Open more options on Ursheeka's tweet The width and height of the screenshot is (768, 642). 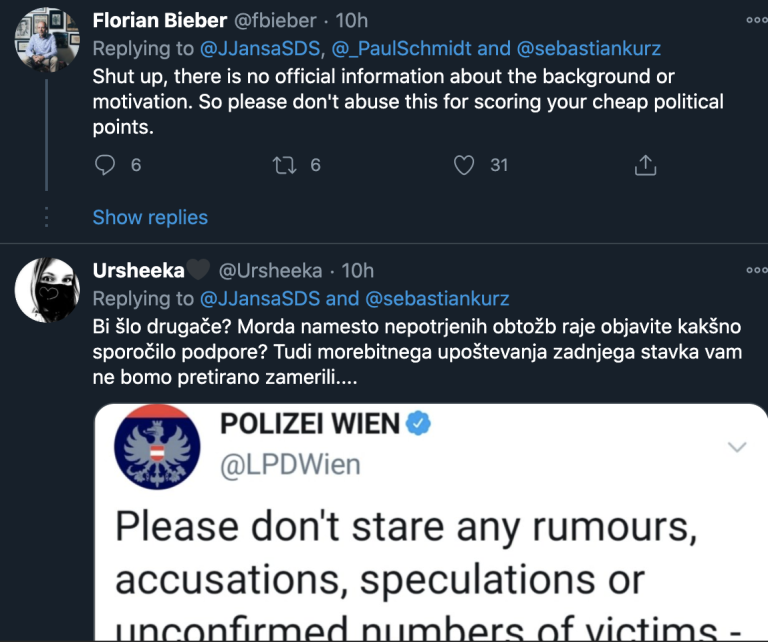(x=756, y=270)
